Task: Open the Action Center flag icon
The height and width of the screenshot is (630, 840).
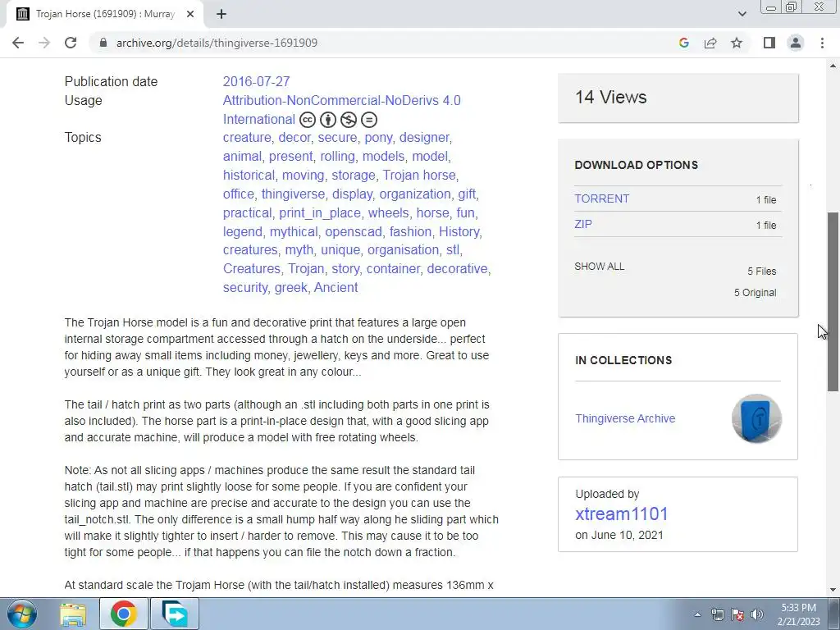Action: point(737,614)
